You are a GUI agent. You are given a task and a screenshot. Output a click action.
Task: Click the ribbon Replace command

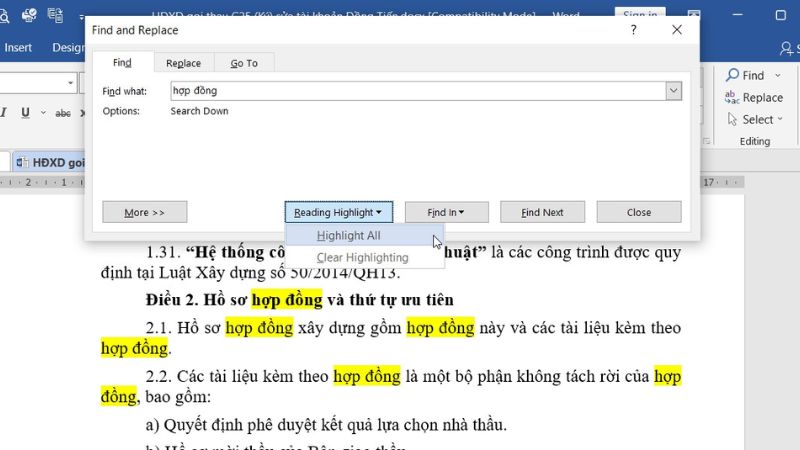point(754,97)
